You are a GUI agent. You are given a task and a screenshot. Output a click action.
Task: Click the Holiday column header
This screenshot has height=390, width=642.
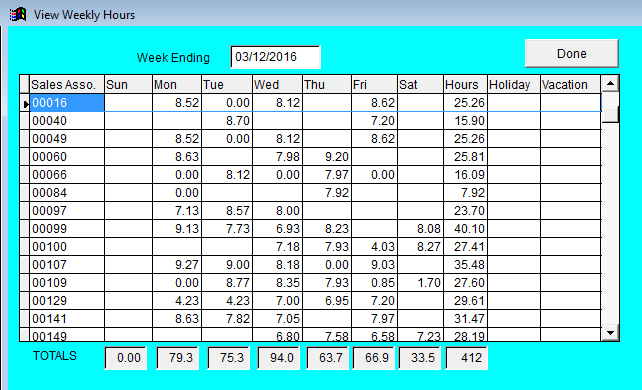pos(514,84)
